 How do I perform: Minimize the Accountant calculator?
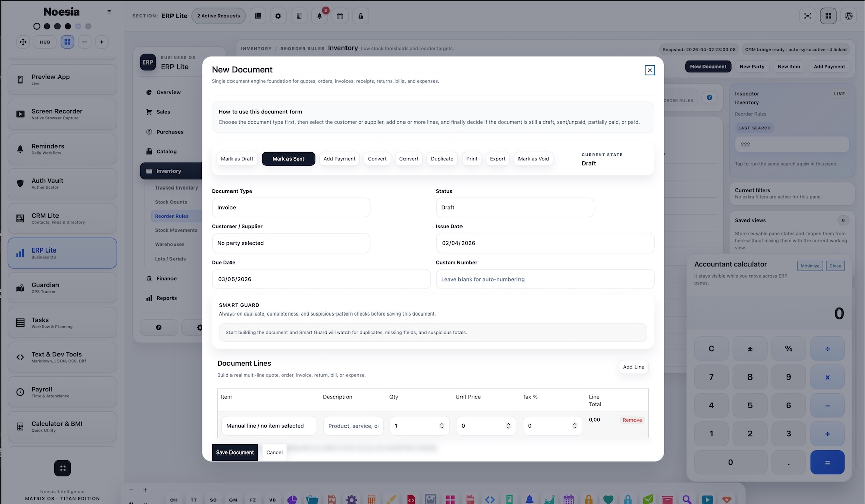tap(810, 266)
